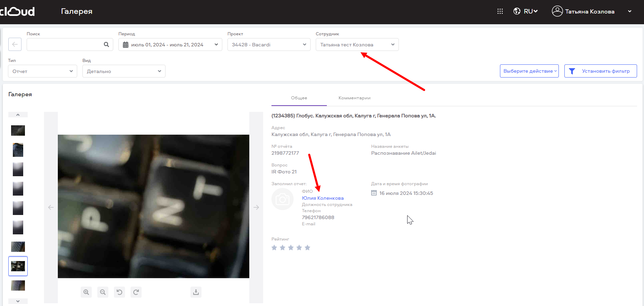Click the magnifier search icon
Image resolution: width=644 pixels, height=306 pixels.
(106, 44)
